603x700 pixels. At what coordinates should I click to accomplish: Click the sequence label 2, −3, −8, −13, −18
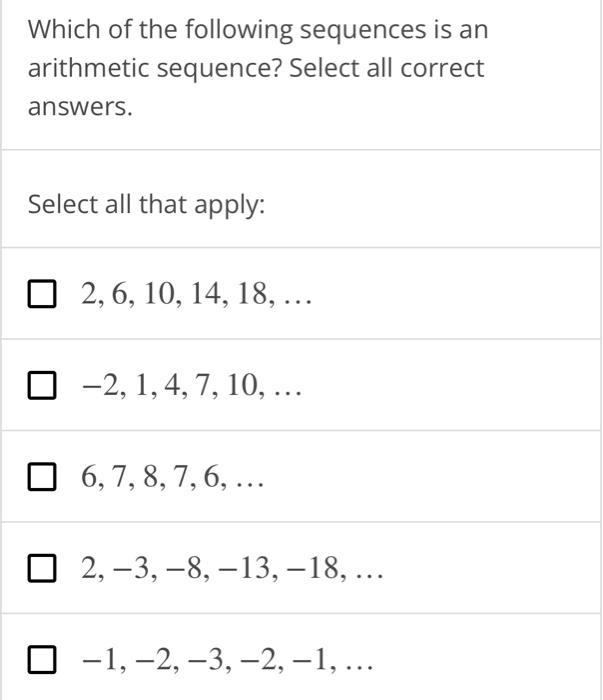tap(232, 569)
